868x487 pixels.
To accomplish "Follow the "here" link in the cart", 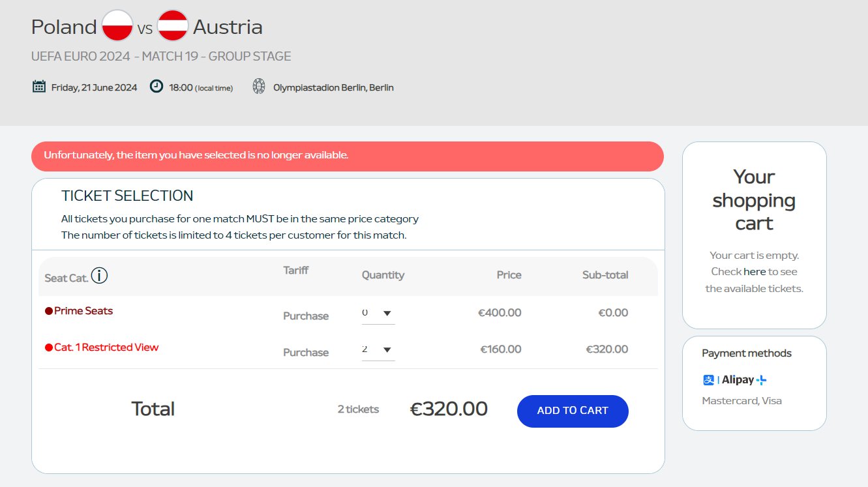I will click(x=755, y=272).
